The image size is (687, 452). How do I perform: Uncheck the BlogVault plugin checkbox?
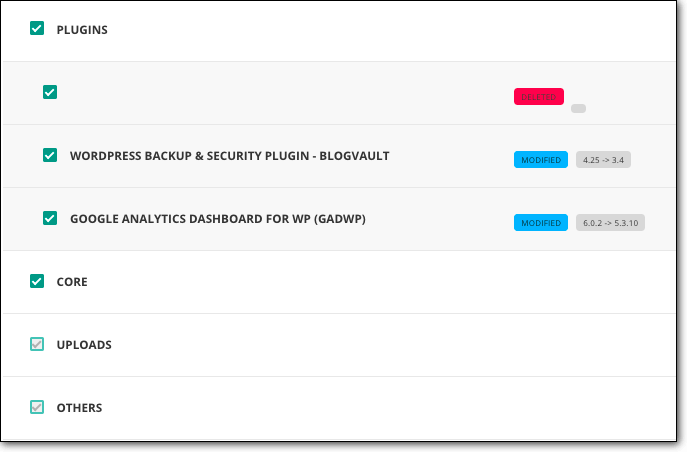pyautogui.click(x=50, y=155)
